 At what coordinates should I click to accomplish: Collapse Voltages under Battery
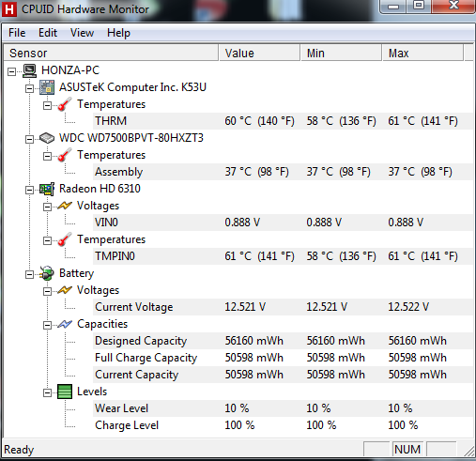point(47,291)
